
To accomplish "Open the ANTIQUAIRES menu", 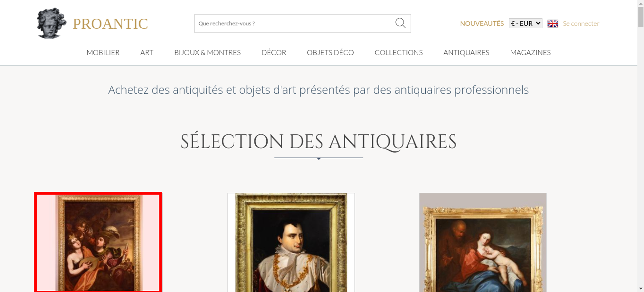I will point(466,52).
